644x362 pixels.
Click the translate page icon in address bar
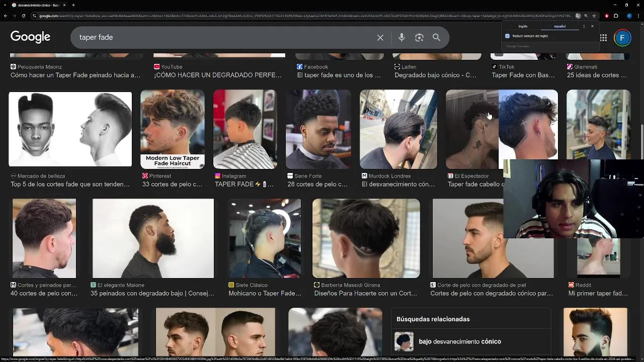click(578, 16)
